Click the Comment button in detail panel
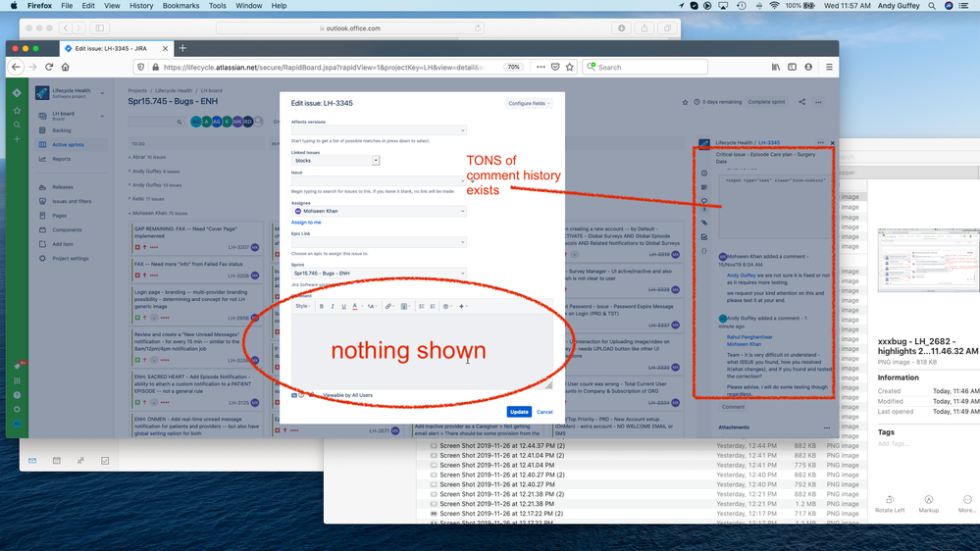Viewport: 980px width, 551px height. (x=733, y=407)
